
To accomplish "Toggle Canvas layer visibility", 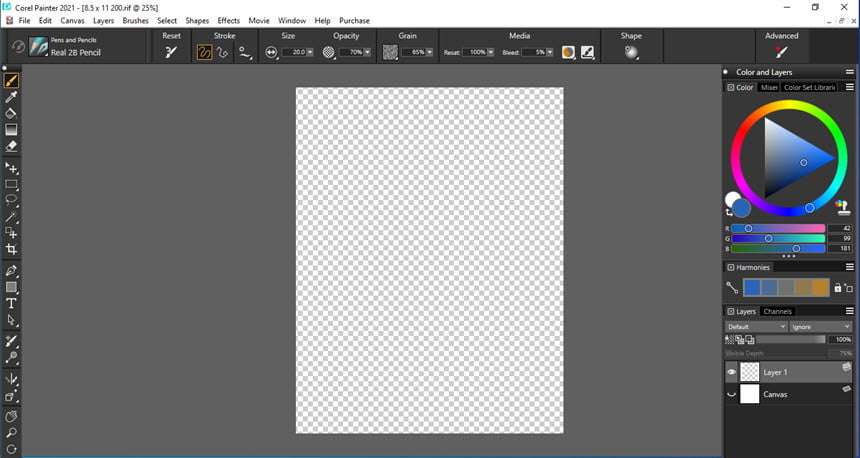I will [731, 394].
